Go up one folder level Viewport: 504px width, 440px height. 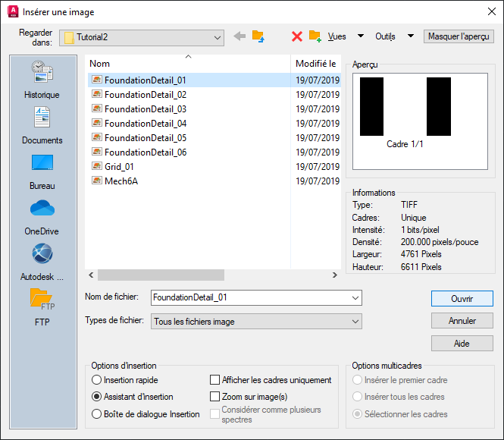click(258, 36)
